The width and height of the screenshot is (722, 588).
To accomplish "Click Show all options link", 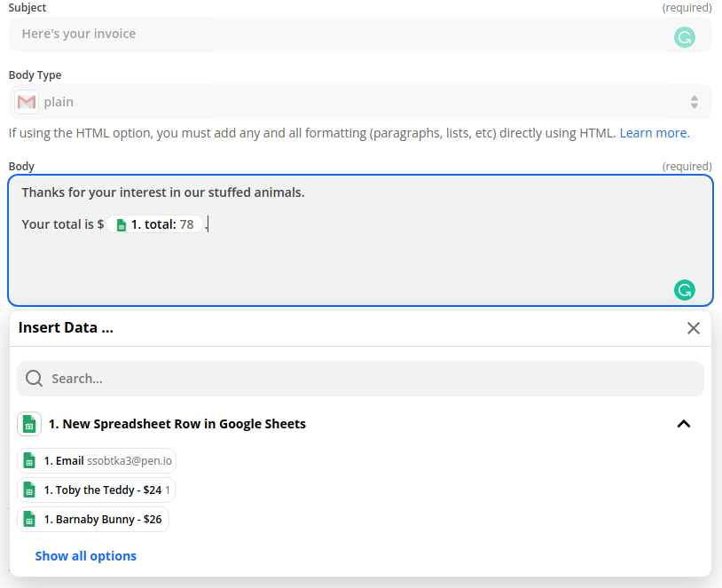I will (x=86, y=556).
